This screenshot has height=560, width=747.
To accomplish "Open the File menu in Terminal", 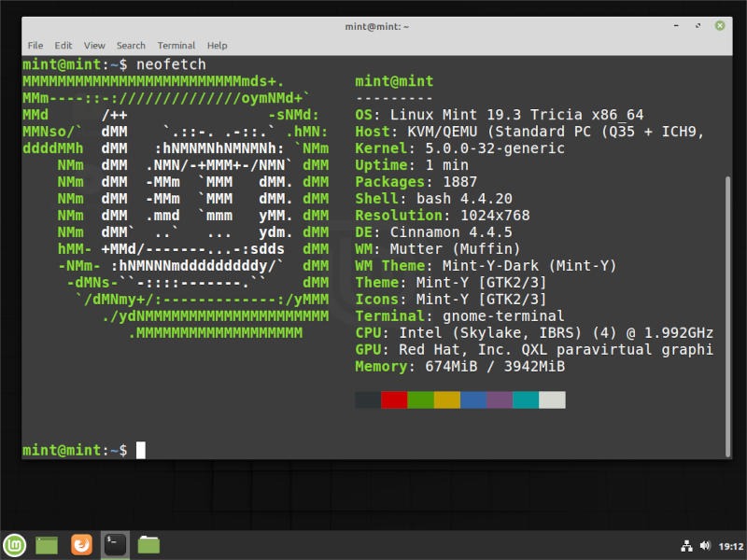I will 35,45.
